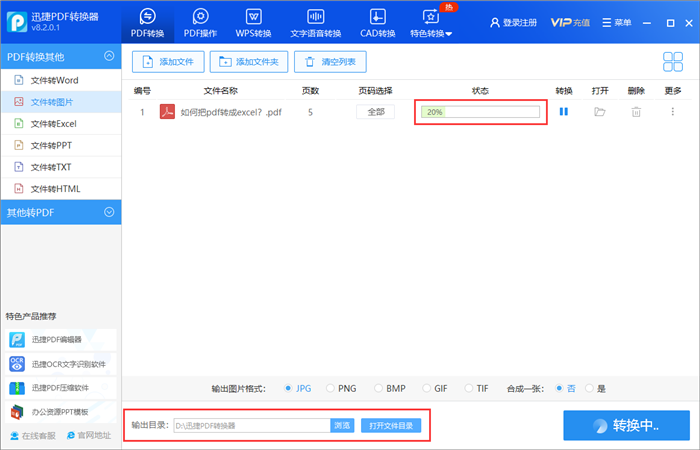Image resolution: width=700 pixels, height=450 pixels.
Task: Click the 文件名称 column header
Action: [221, 91]
